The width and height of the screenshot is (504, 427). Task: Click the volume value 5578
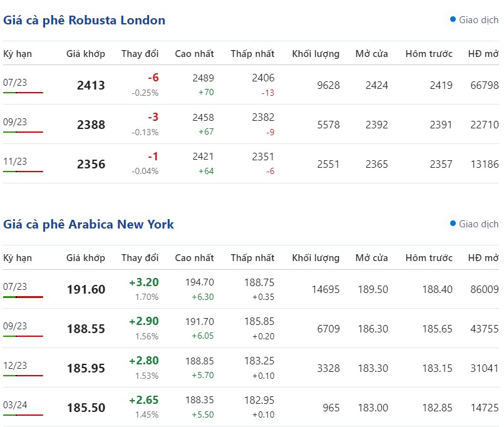pos(328,125)
